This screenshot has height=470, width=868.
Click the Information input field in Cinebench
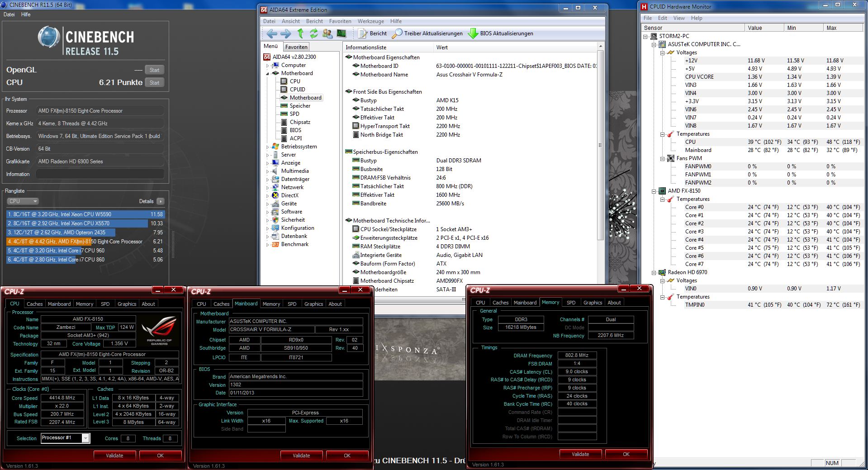[x=100, y=174]
